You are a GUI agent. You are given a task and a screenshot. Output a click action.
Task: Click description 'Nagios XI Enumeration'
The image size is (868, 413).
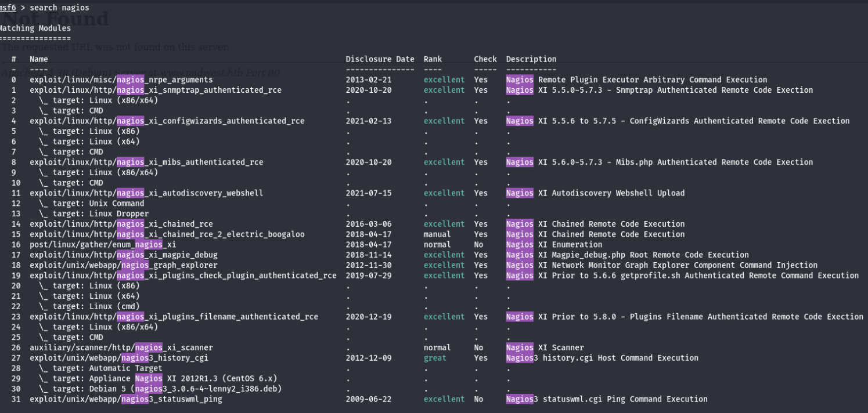click(554, 245)
